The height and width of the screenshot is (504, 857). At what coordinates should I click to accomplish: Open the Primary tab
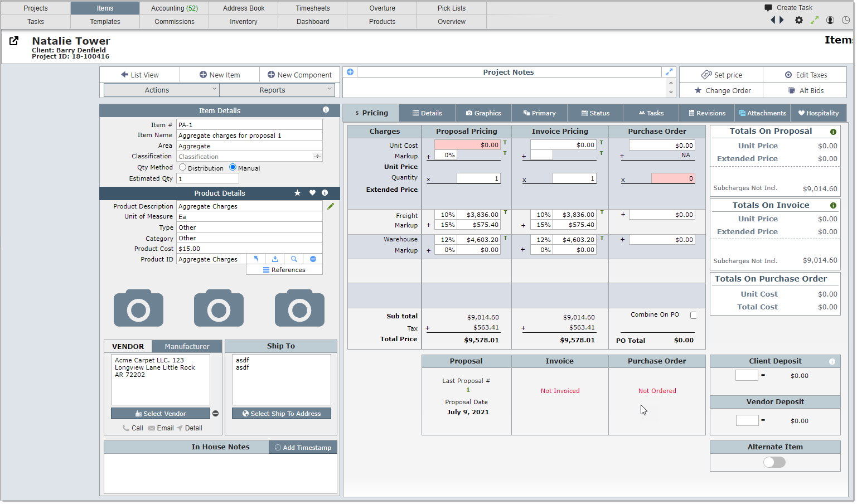tap(539, 113)
